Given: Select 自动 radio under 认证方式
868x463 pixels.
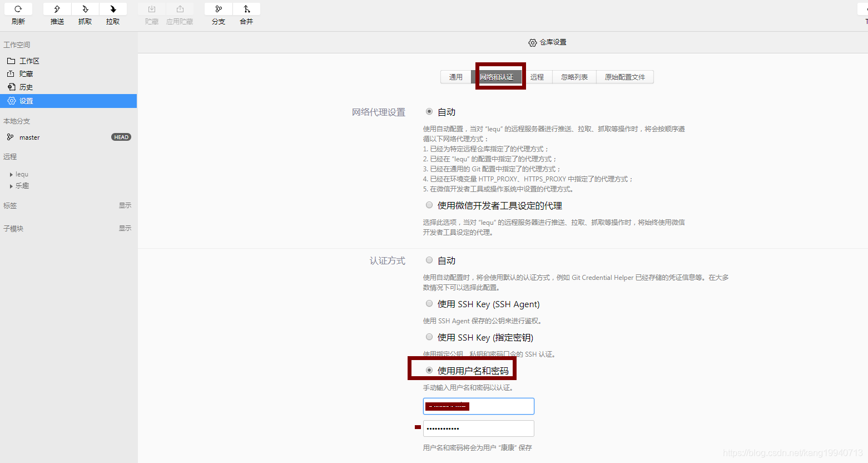Looking at the screenshot, I should (429, 260).
